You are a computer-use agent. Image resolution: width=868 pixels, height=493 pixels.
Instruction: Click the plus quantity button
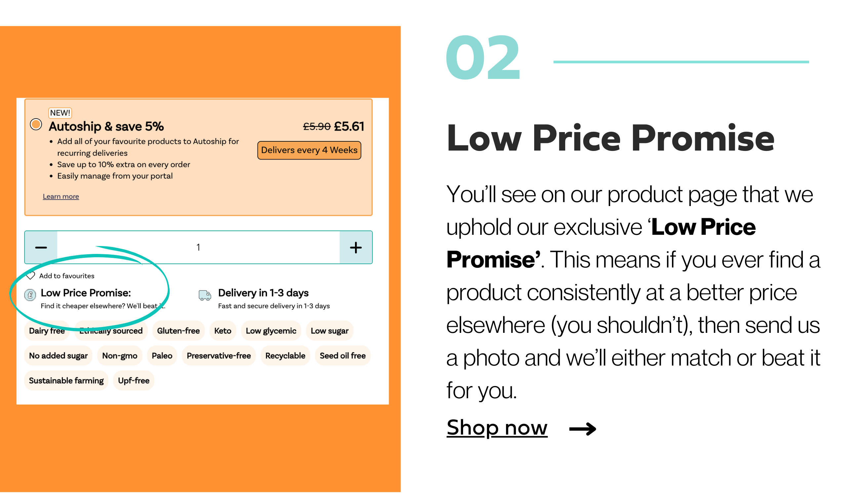[x=356, y=248]
